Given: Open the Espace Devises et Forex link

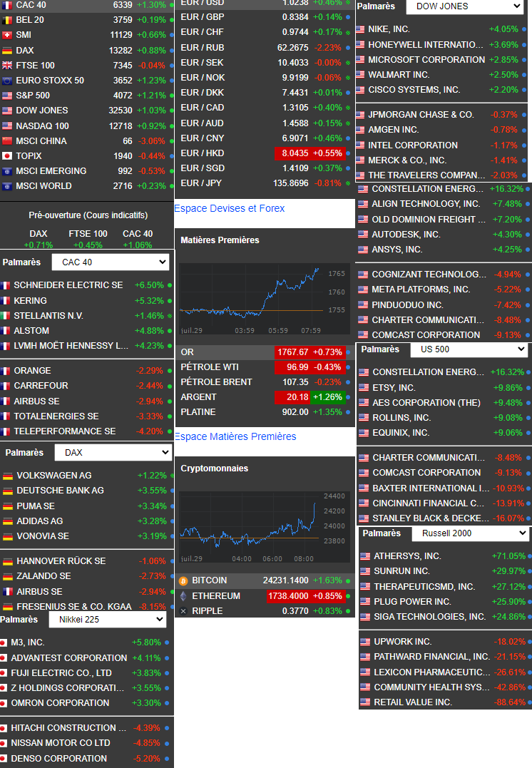Looking at the screenshot, I should coord(229,208).
